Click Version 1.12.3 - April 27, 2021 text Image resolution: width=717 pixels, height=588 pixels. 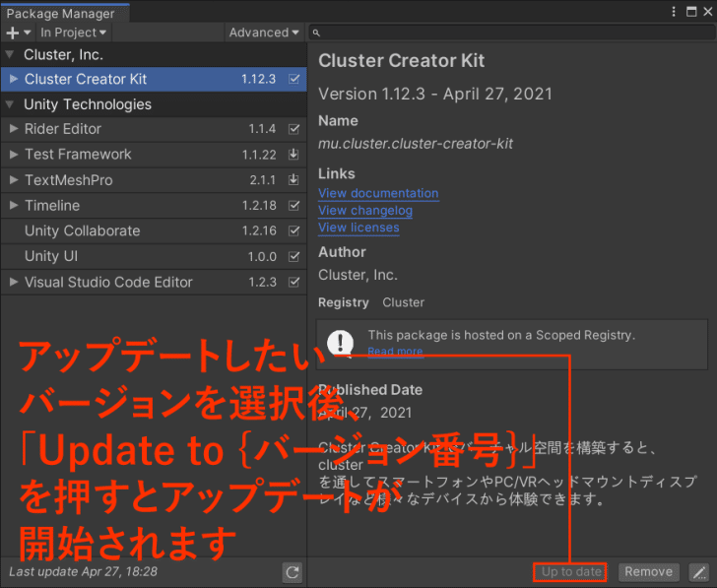(x=435, y=95)
